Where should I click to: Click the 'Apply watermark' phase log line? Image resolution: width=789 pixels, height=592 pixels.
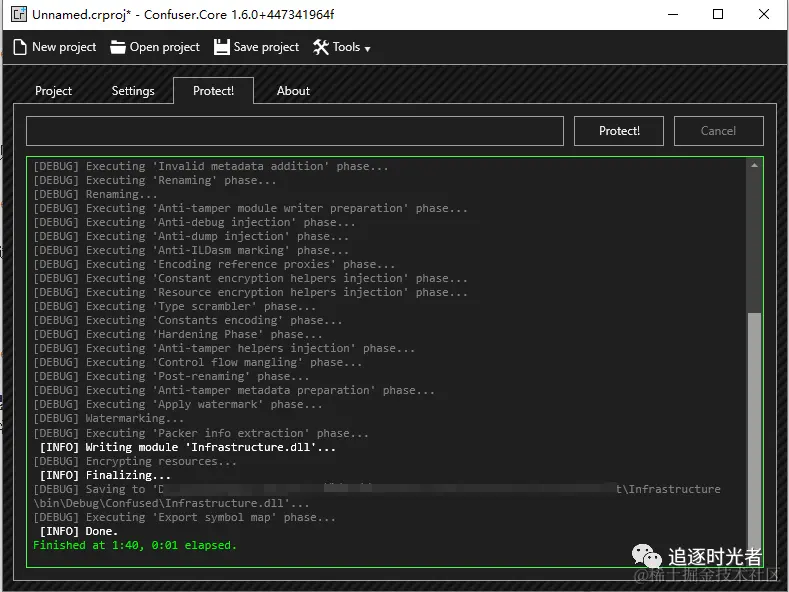[x=178, y=404]
